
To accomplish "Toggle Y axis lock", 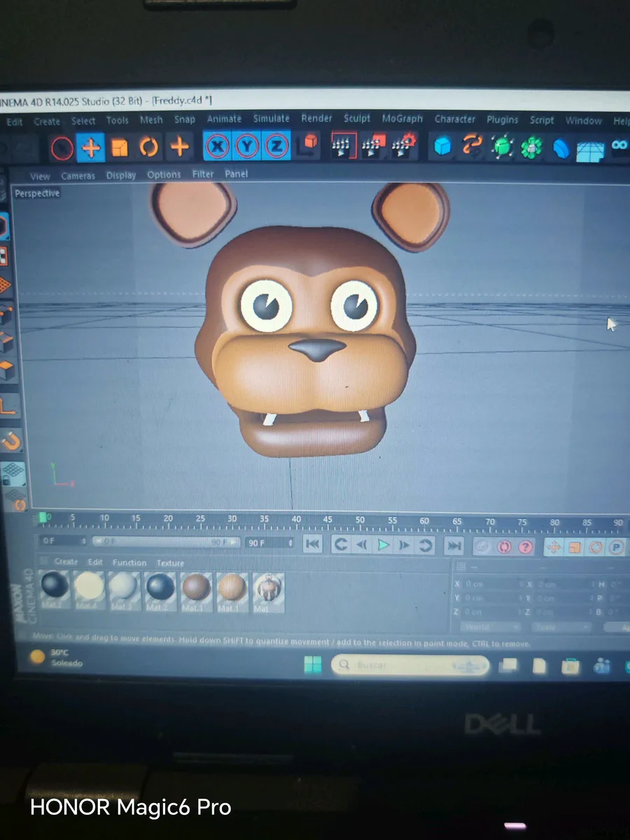I will (x=247, y=146).
